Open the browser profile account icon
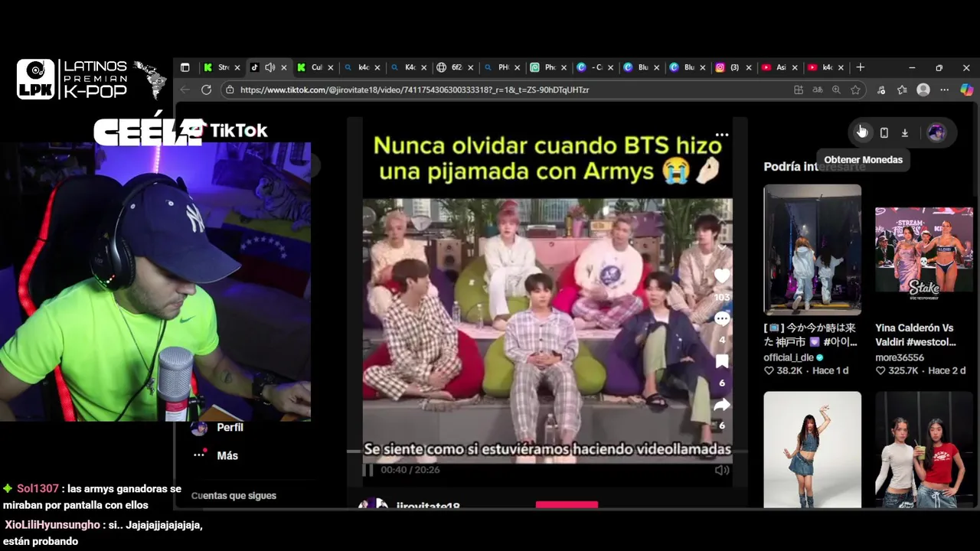This screenshot has width=980, height=551. [923, 90]
